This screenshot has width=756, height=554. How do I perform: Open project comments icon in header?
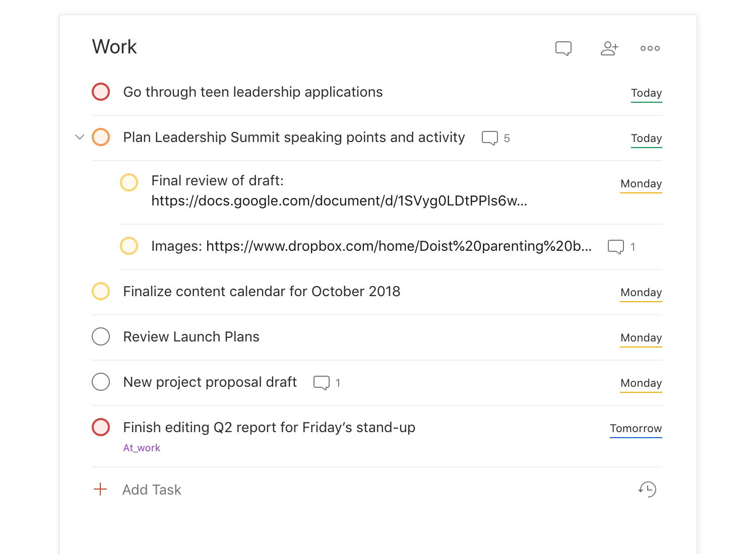[x=563, y=48]
